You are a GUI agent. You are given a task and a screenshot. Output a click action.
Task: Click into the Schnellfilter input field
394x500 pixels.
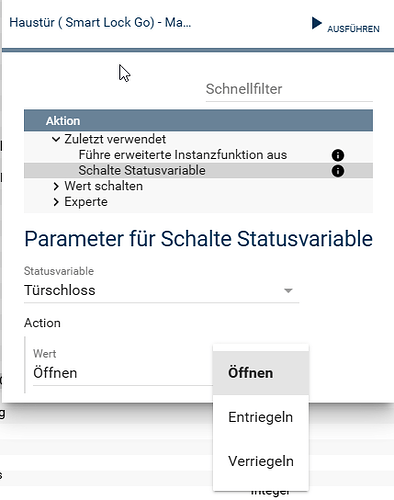click(x=289, y=89)
